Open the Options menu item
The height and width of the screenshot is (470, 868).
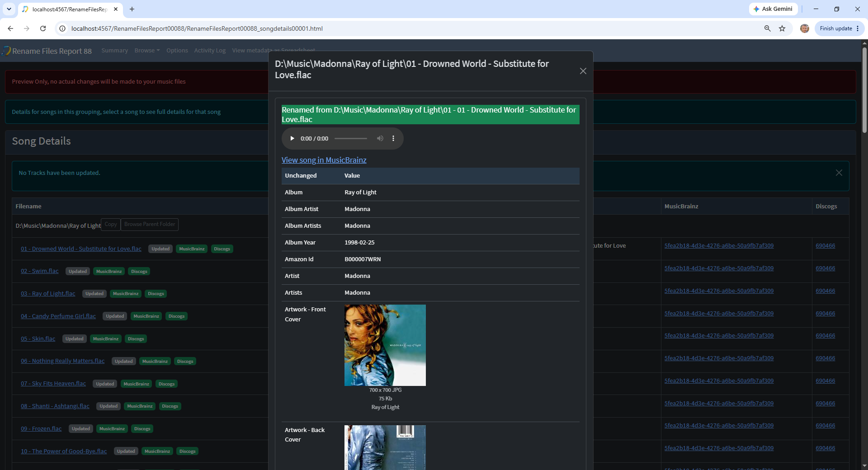click(177, 51)
